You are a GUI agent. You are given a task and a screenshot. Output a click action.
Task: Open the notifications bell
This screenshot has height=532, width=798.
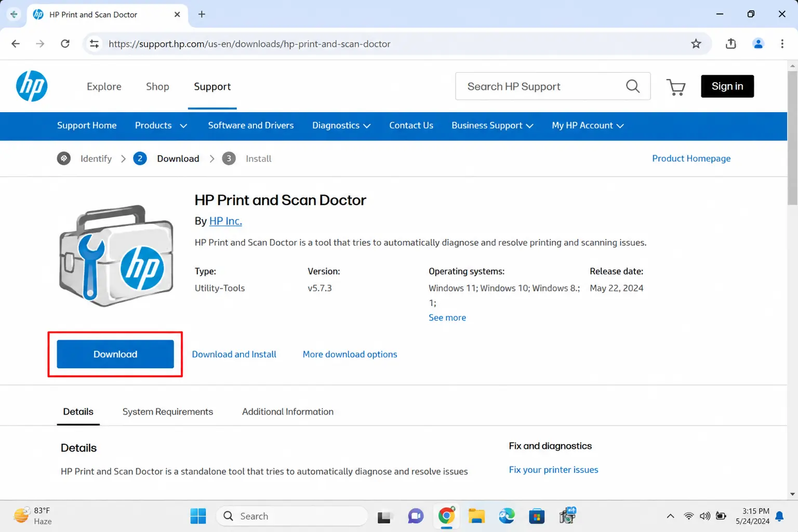(x=779, y=516)
